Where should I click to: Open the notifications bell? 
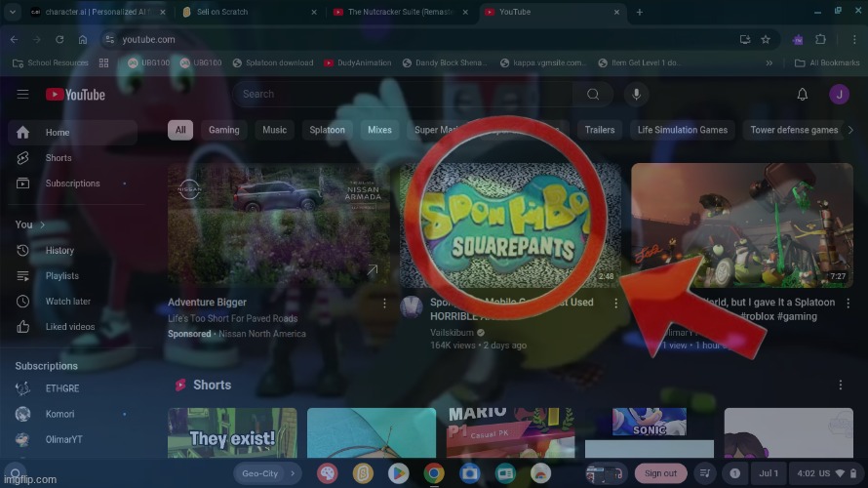[x=802, y=94]
